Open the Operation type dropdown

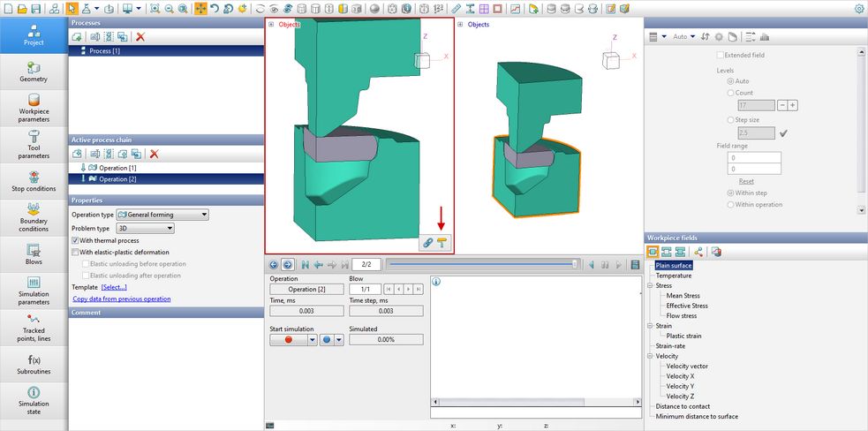[x=162, y=215]
